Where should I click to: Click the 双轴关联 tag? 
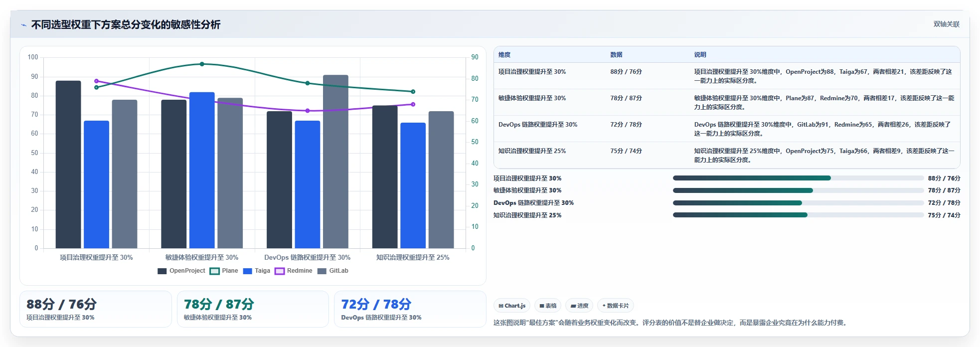coord(946,24)
